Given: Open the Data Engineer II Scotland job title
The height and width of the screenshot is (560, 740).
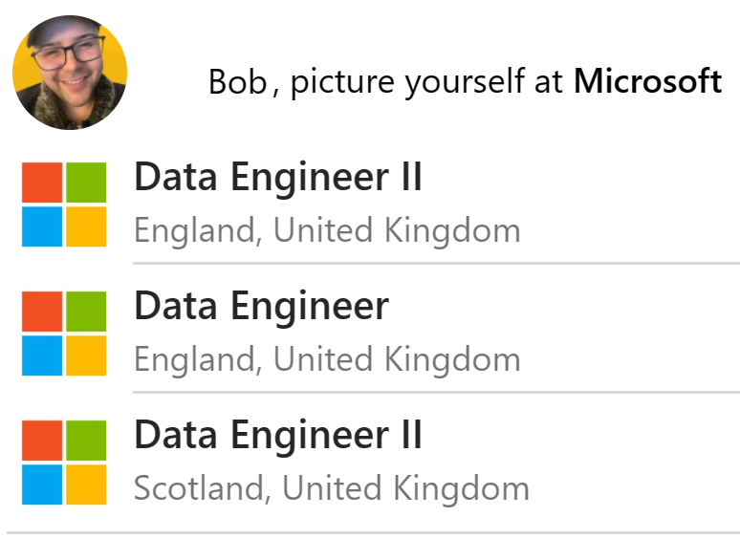Looking at the screenshot, I should pos(277,436).
